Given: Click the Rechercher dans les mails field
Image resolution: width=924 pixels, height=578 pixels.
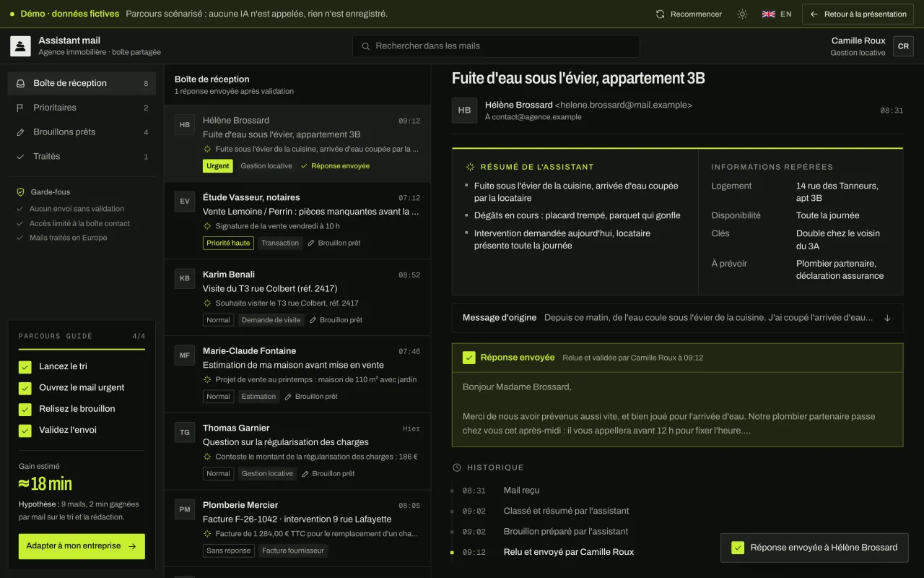Looking at the screenshot, I should point(496,46).
